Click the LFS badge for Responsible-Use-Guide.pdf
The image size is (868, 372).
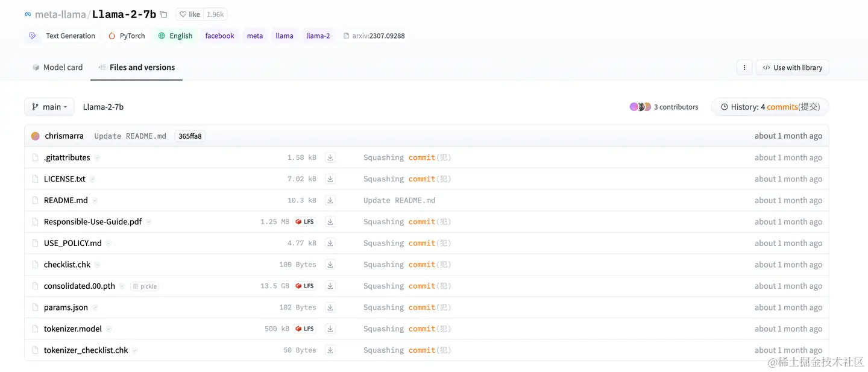305,222
